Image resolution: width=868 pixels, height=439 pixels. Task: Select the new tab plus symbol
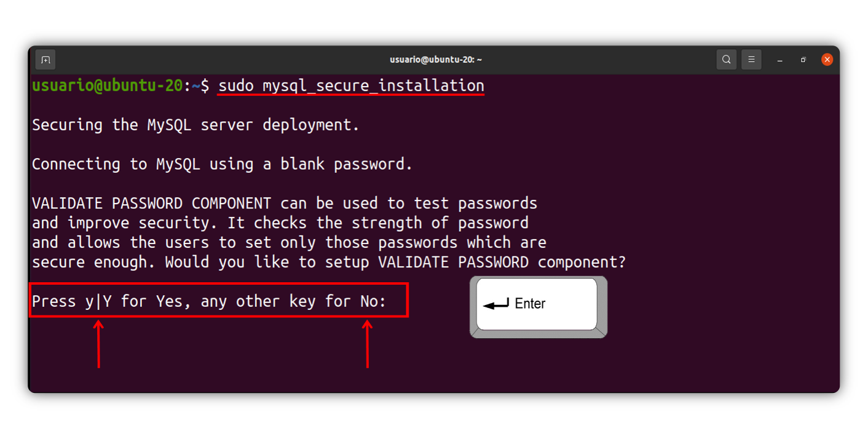pyautogui.click(x=45, y=59)
